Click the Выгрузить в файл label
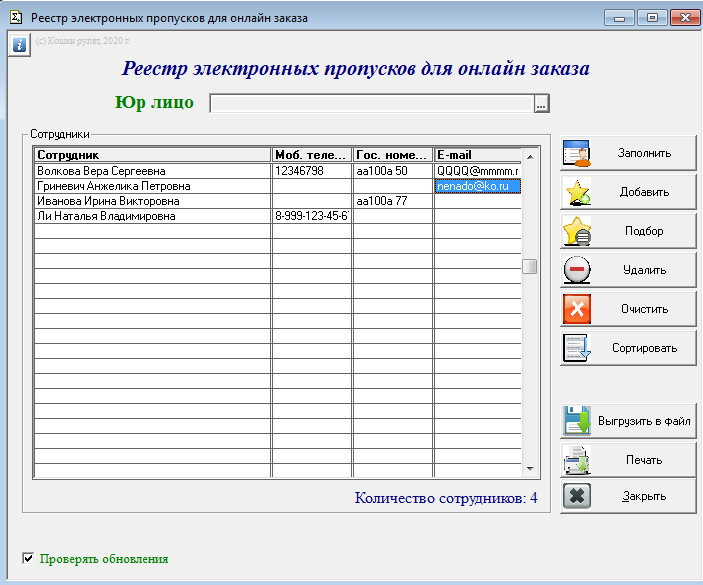 coord(644,421)
